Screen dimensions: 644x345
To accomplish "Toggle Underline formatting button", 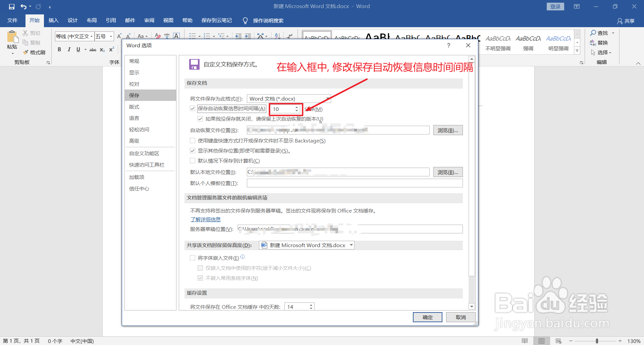I will pyautogui.click(x=78, y=50).
